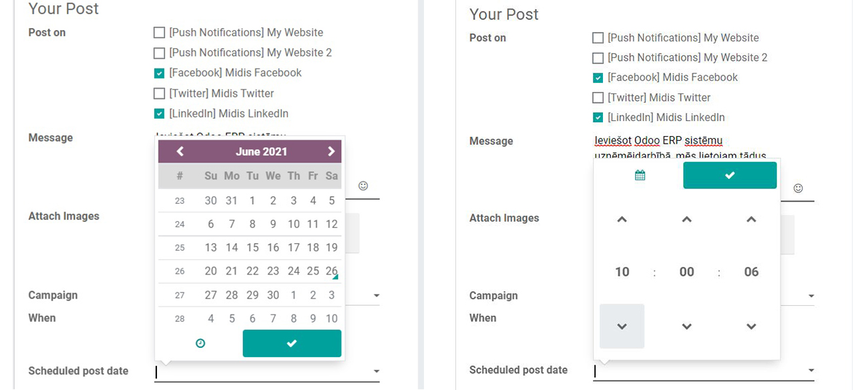Open the left Scheduled post date dropdown arrow
The width and height of the screenshot is (868, 390).
377,371
